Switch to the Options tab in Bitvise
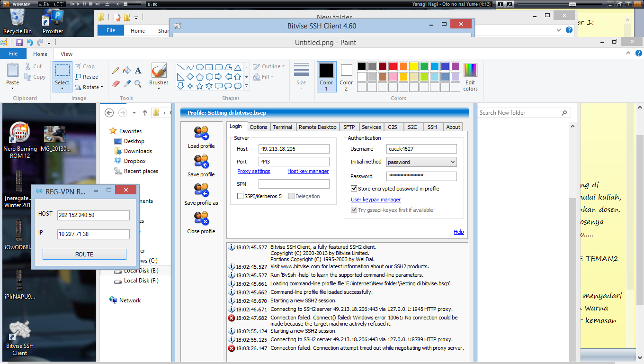644x364 pixels. click(259, 127)
